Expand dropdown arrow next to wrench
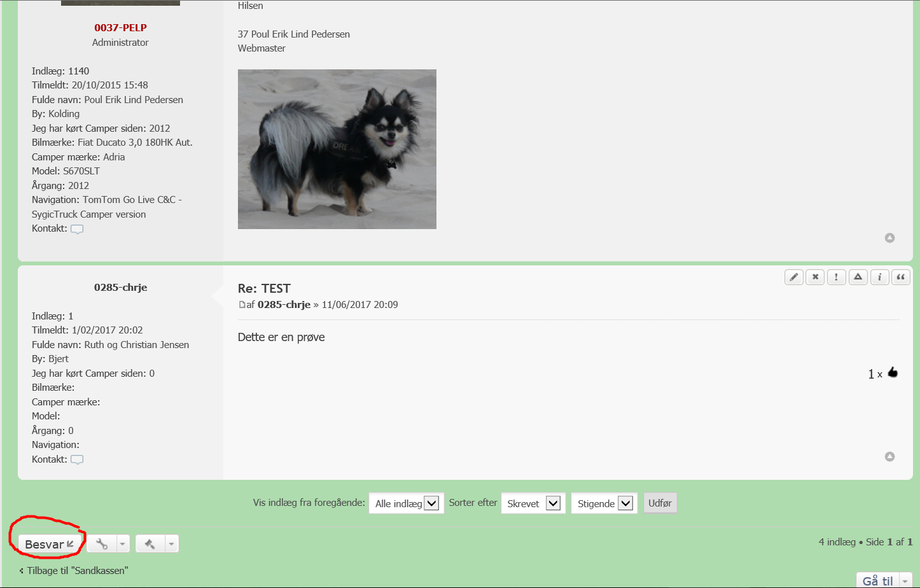The height and width of the screenshot is (588, 920). click(x=123, y=543)
